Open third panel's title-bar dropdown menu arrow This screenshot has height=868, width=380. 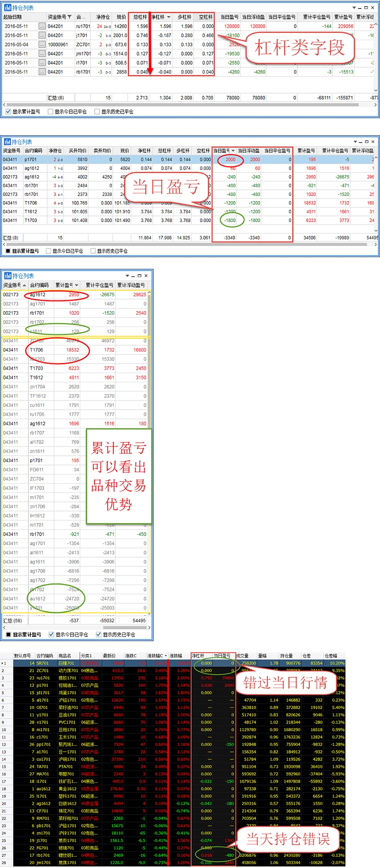tap(128, 276)
